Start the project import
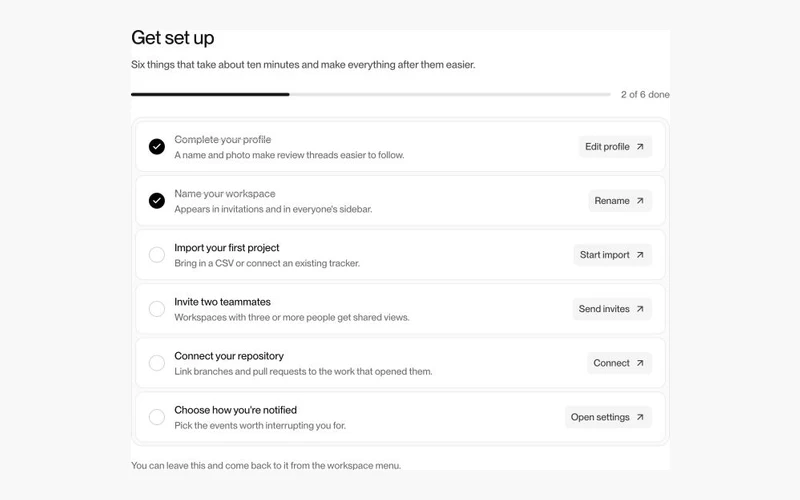800x500 pixels. [x=613, y=255]
